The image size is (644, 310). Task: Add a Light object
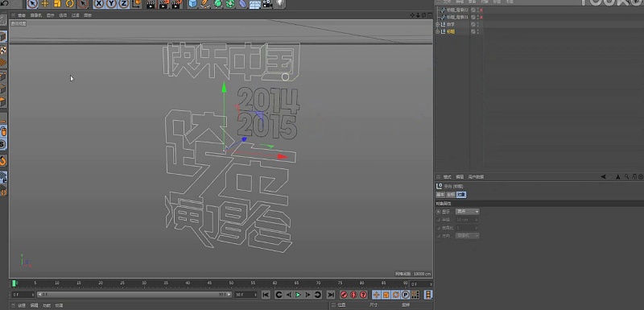click(x=280, y=4)
